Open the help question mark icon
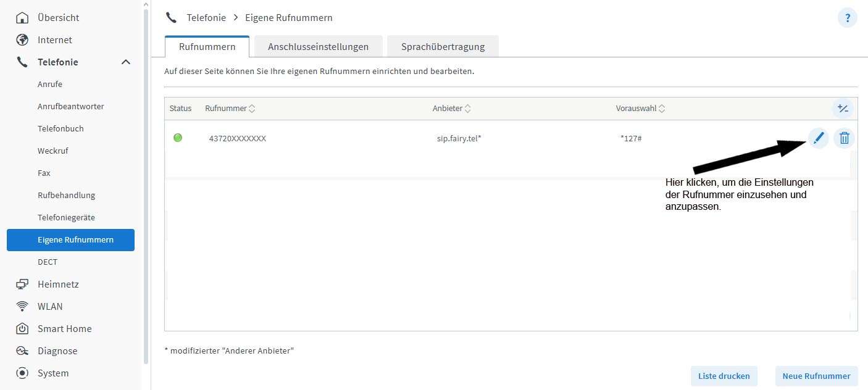 tap(847, 18)
